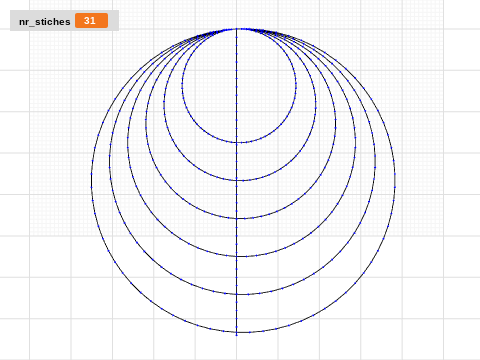The height and width of the screenshot is (360, 480).
Task: Select the orange value box showing 31
Action: click(x=91, y=21)
